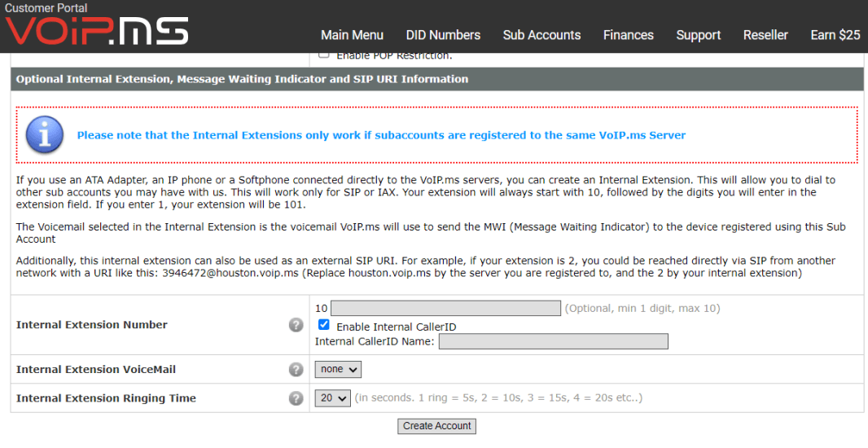Click the Earn $25 link
Viewport: 868px width, 448px height.
835,35
